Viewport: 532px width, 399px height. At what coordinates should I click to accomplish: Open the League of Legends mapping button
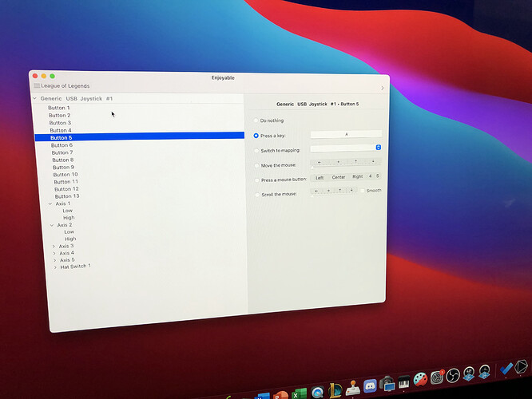[62, 85]
